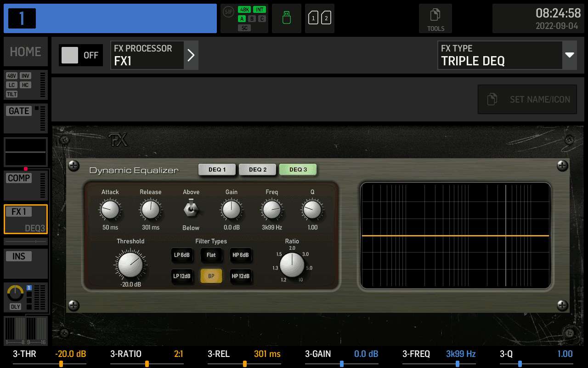This screenshot has height=368, width=588.
Task: Select the HP 12dB filter type
Action: (241, 276)
